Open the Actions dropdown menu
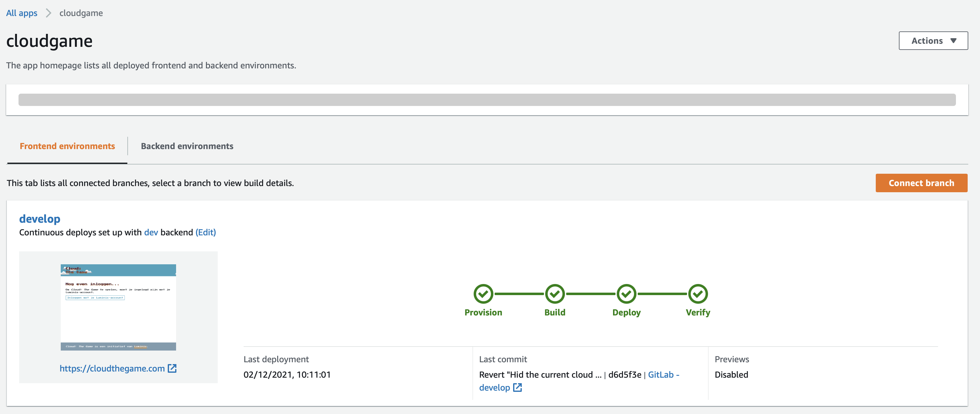This screenshot has height=414, width=980. tap(933, 41)
